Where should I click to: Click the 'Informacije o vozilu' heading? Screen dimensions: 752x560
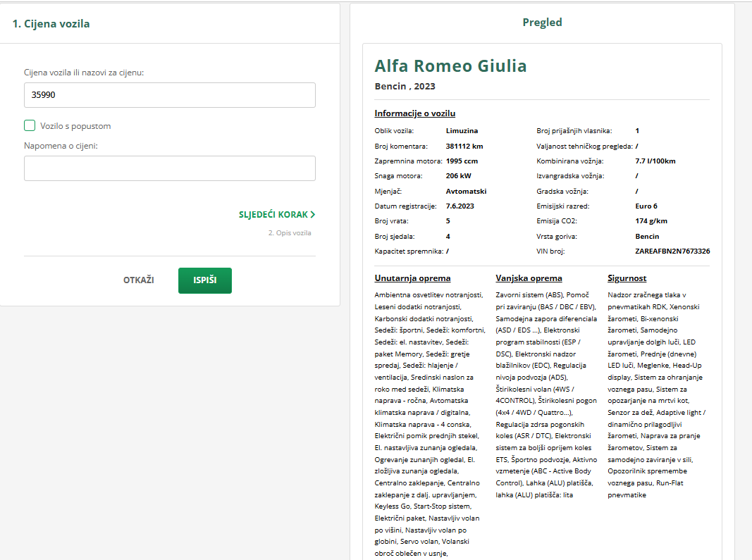click(415, 113)
